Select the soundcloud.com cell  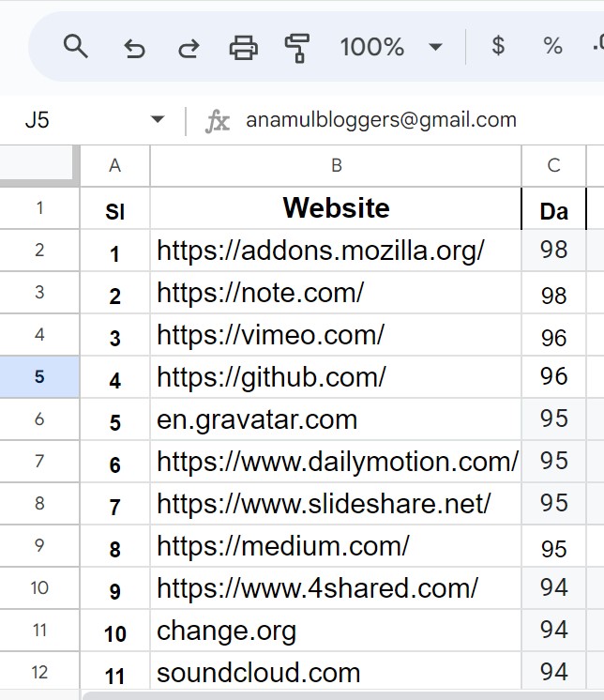[x=259, y=673]
